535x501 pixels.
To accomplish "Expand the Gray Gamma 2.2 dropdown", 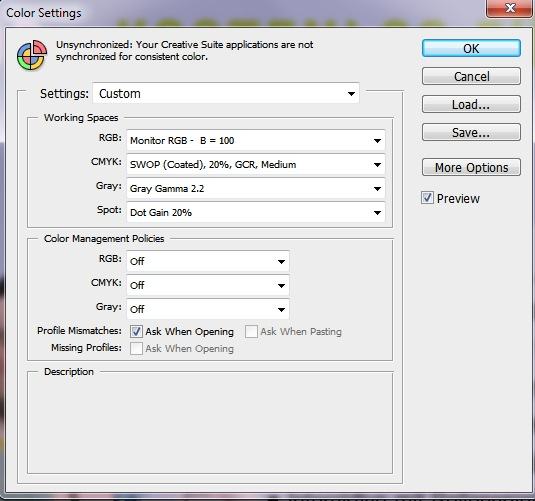I will (256, 188).
